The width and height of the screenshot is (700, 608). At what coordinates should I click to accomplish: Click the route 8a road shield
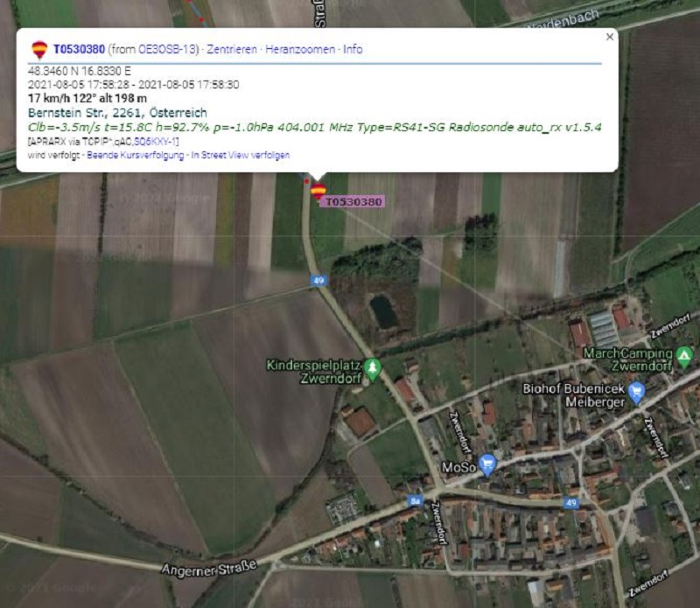[415, 501]
